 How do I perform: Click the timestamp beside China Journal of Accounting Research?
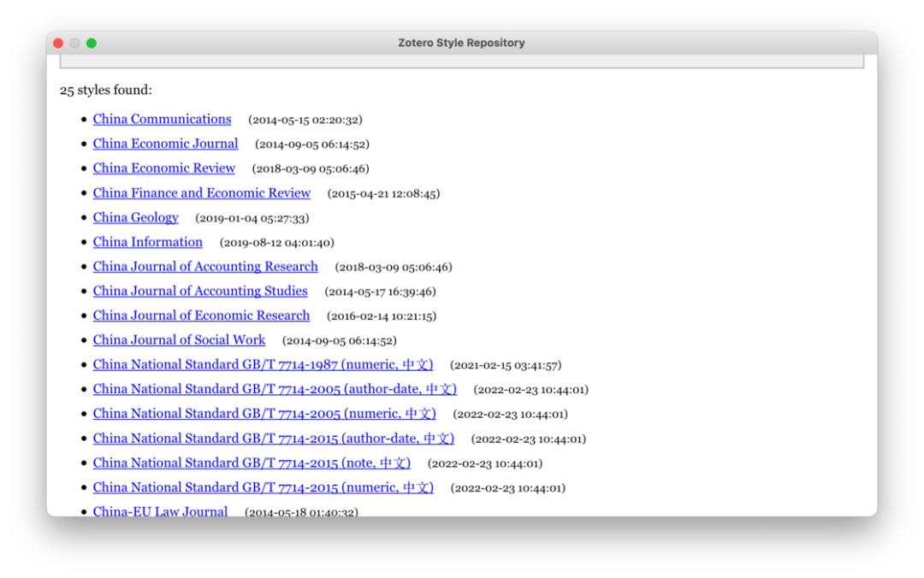[394, 268]
